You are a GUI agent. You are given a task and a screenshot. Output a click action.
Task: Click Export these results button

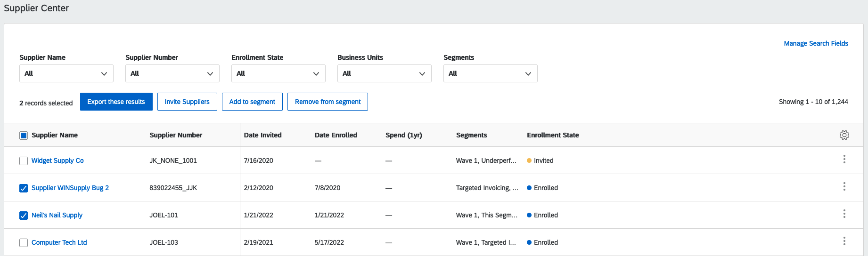[116, 102]
